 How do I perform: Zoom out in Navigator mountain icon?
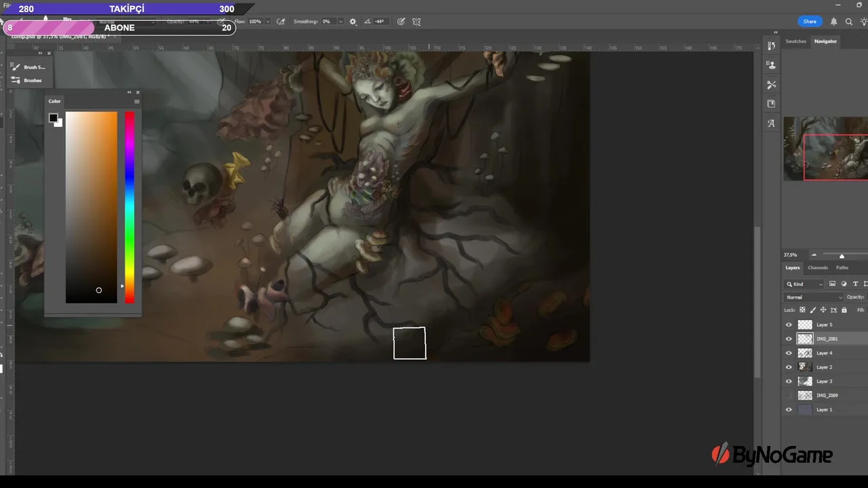point(814,256)
